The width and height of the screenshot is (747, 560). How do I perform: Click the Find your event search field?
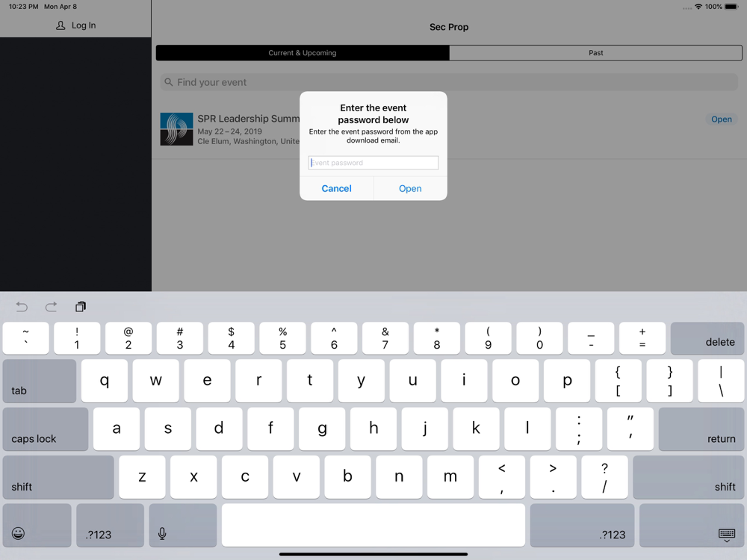(449, 82)
